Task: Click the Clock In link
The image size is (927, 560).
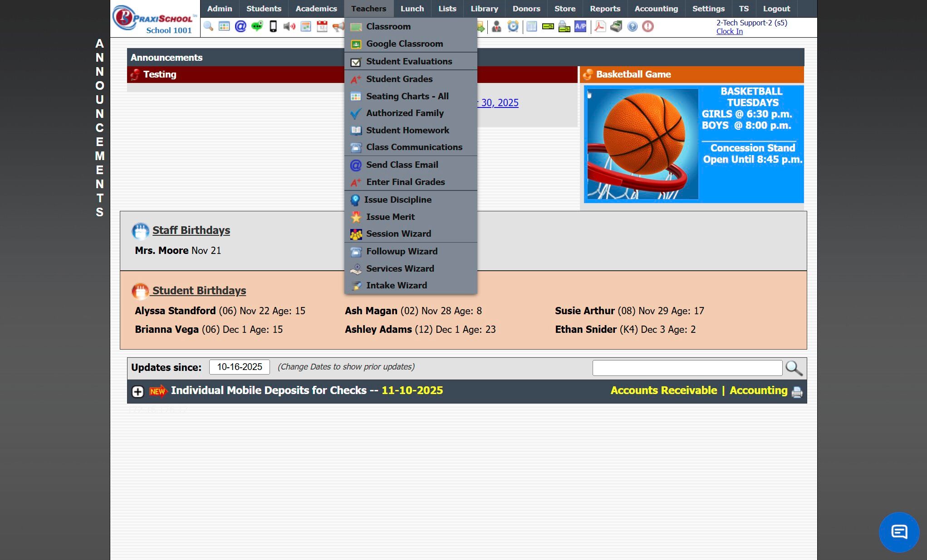Action: click(x=729, y=31)
